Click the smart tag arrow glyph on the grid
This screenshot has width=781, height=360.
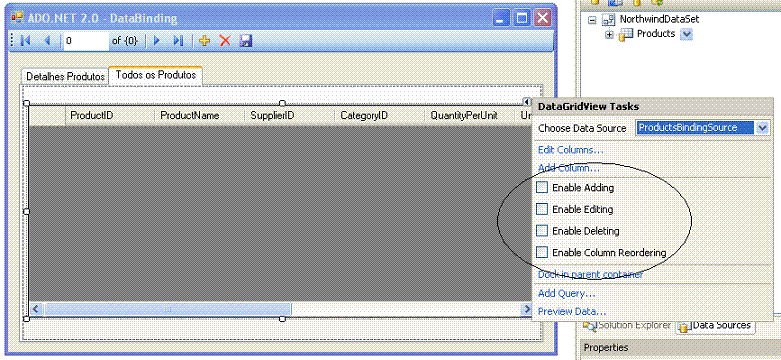point(527,102)
